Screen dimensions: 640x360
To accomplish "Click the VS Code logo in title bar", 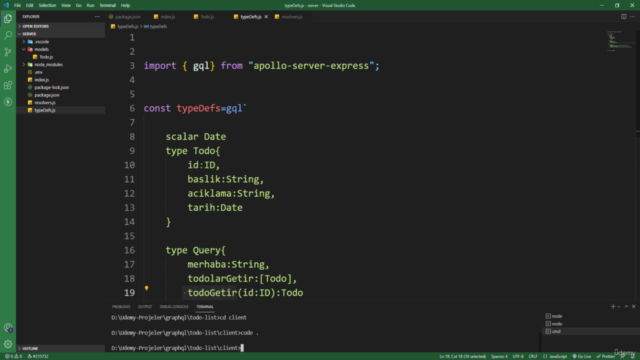I will pyautogui.click(x=6, y=5).
